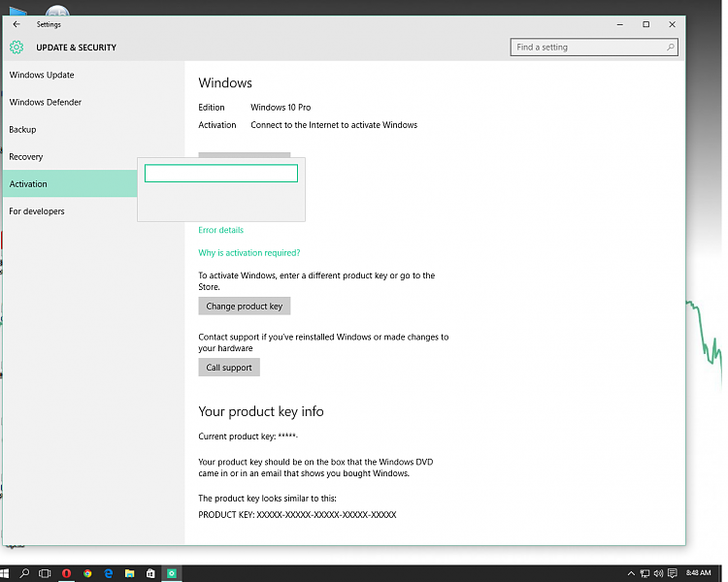
Task: Click the empty green-bordered popup text field
Action: tap(221, 173)
